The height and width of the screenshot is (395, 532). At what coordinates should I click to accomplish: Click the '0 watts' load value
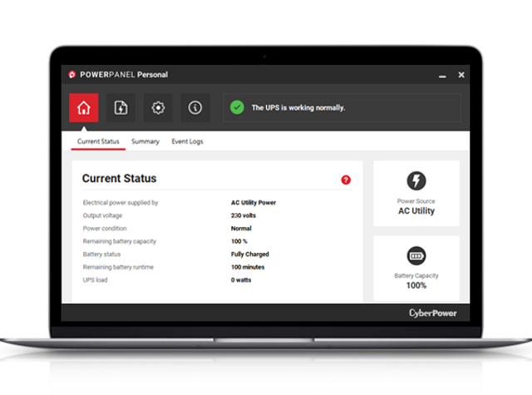(x=241, y=280)
